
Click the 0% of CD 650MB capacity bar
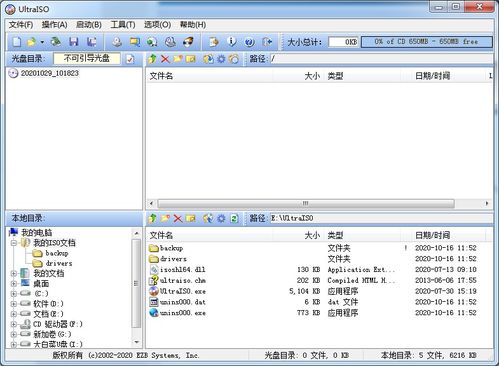[427, 42]
